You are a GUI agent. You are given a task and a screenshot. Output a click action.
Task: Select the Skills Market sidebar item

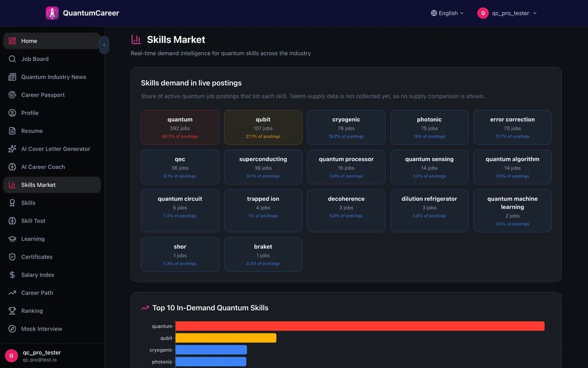tap(52, 185)
